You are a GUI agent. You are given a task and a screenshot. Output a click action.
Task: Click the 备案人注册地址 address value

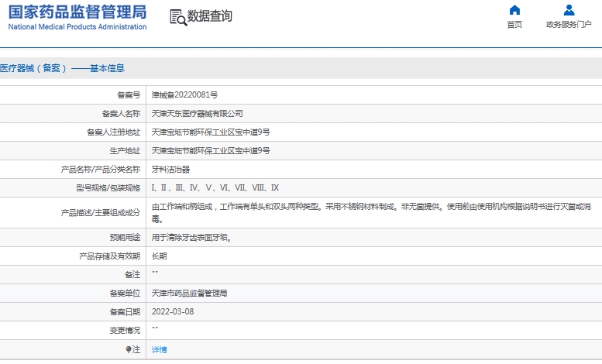click(x=210, y=132)
